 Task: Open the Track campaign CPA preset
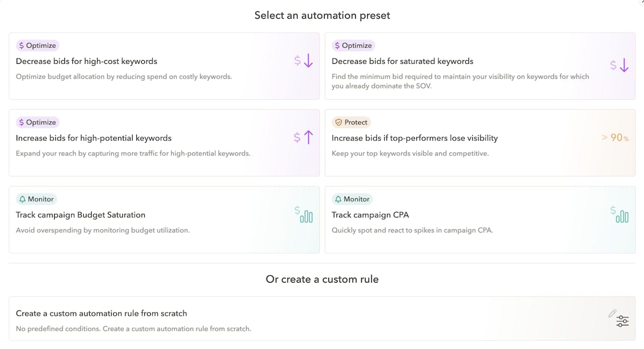point(370,215)
